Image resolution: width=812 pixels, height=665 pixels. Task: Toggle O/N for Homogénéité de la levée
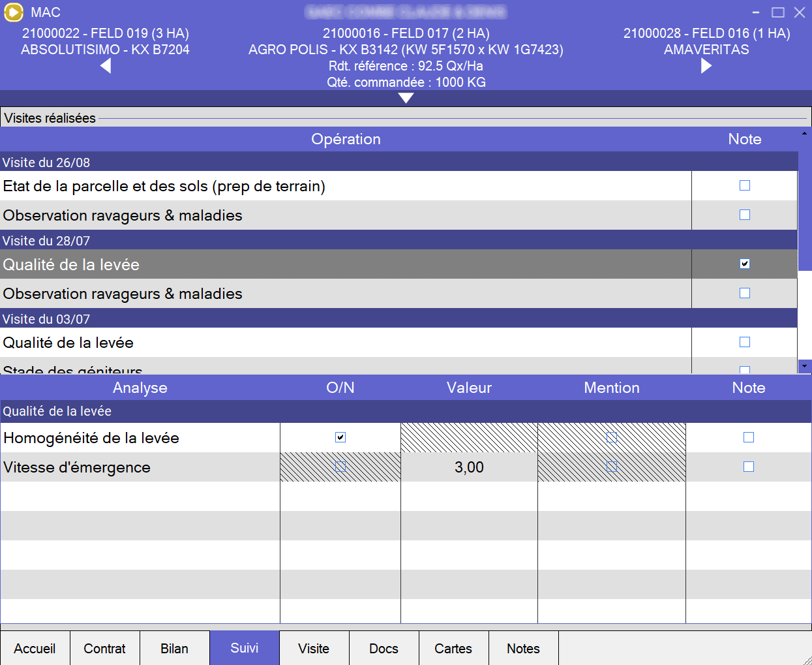pos(340,437)
